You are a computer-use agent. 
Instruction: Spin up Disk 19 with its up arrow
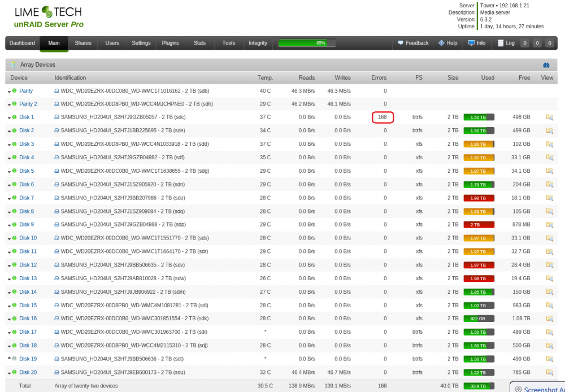point(10,359)
